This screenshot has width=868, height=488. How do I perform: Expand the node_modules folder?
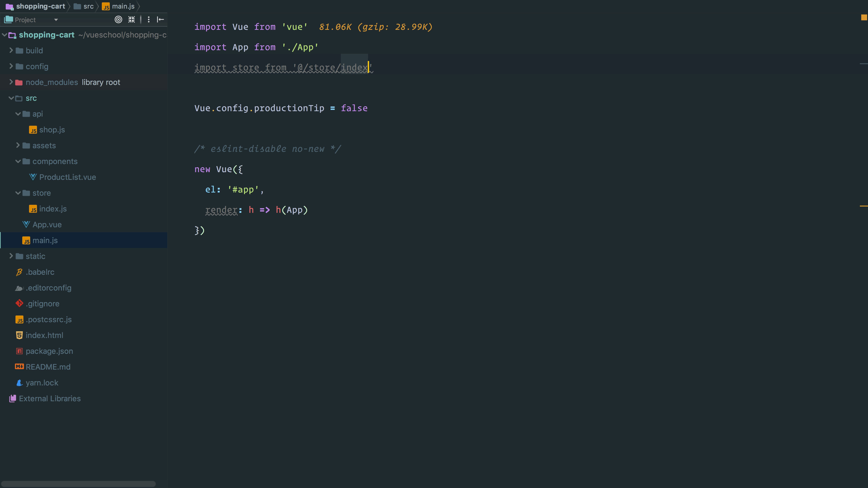click(x=11, y=82)
